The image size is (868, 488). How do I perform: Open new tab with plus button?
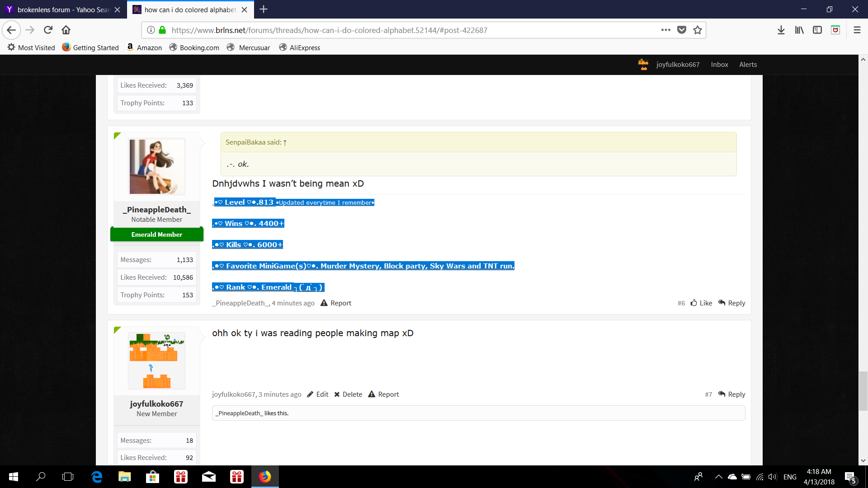click(x=264, y=9)
